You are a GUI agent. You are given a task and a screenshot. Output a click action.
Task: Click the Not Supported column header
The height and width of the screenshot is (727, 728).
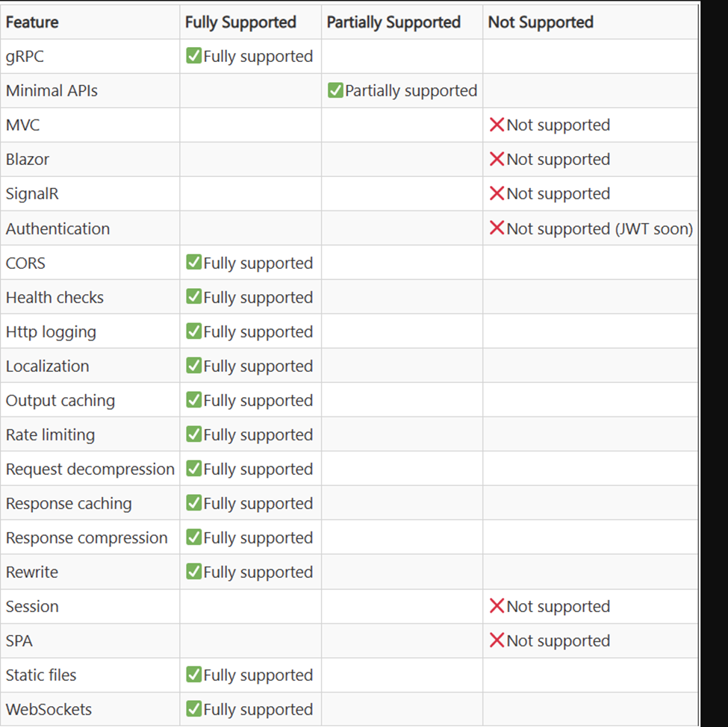541,22
